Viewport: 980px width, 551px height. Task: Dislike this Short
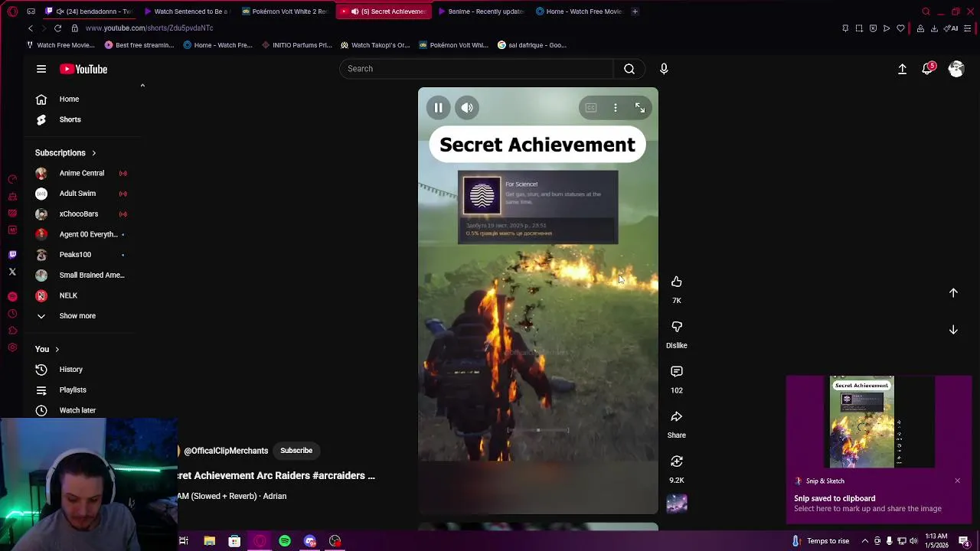tap(677, 327)
